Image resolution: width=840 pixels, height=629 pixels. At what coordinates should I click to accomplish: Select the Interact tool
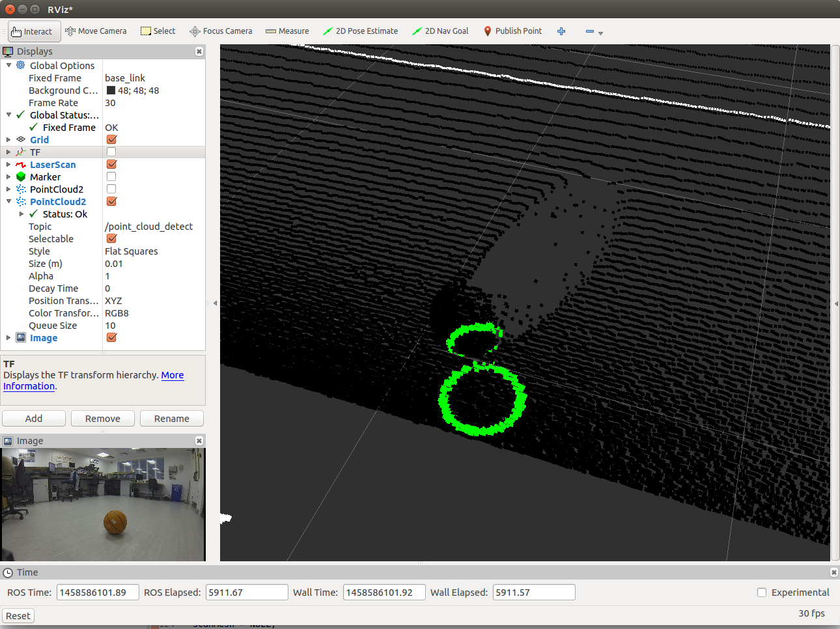pos(34,31)
